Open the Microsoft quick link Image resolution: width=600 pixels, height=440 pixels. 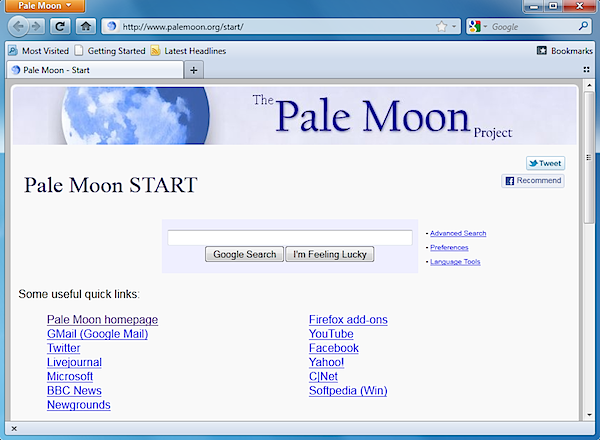tap(70, 376)
